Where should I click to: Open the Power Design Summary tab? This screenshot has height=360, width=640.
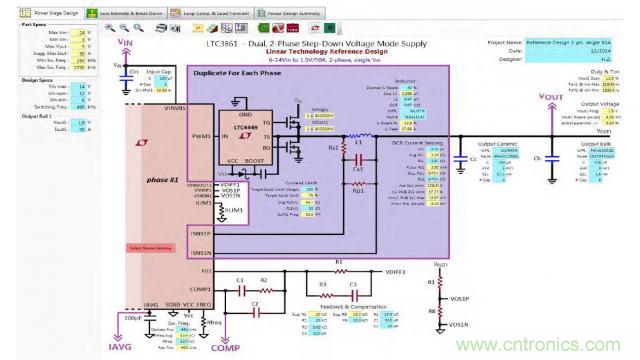click(290, 13)
